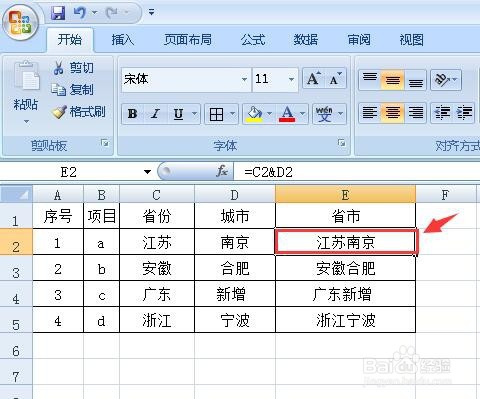Apply cell borders icon
Image resolution: width=480 pixels, height=399 pixels.
(x=216, y=114)
